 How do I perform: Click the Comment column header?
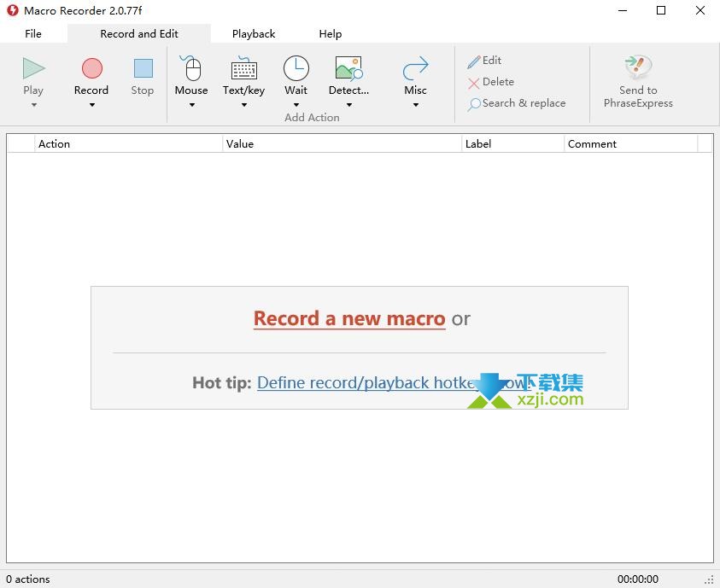click(x=631, y=144)
